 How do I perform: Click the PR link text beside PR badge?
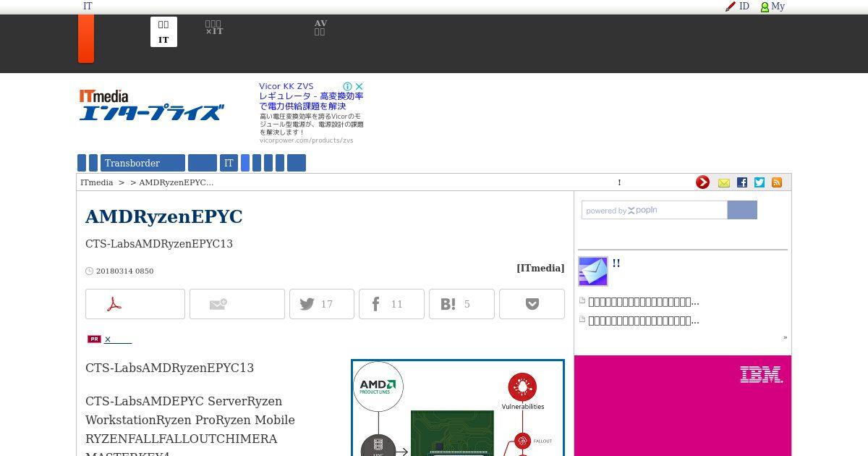(118, 339)
